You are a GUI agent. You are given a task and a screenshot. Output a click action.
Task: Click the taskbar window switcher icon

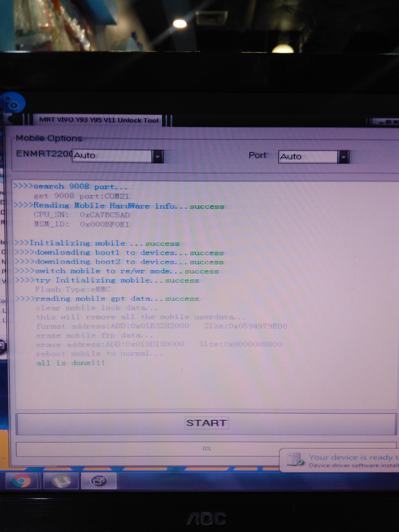99,481
